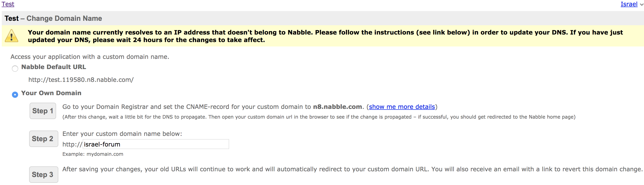Open the "show me more details" link
644x185 pixels.
[x=402, y=107]
